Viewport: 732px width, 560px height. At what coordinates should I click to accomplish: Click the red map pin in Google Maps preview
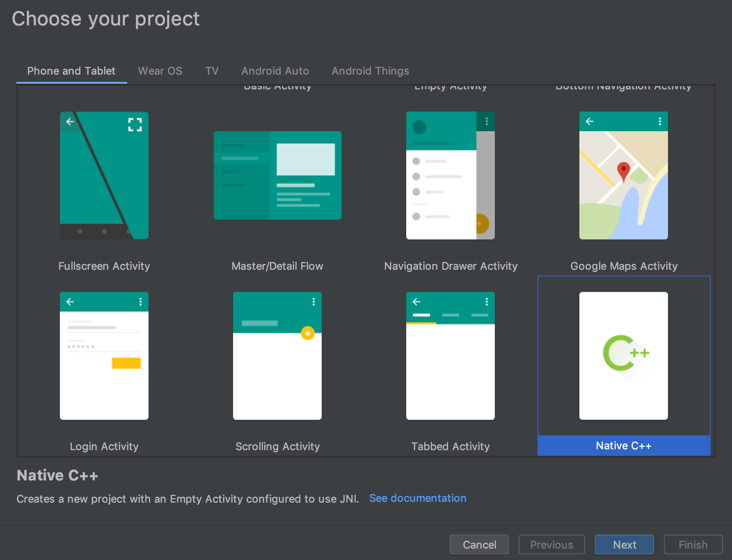(624, 172)
